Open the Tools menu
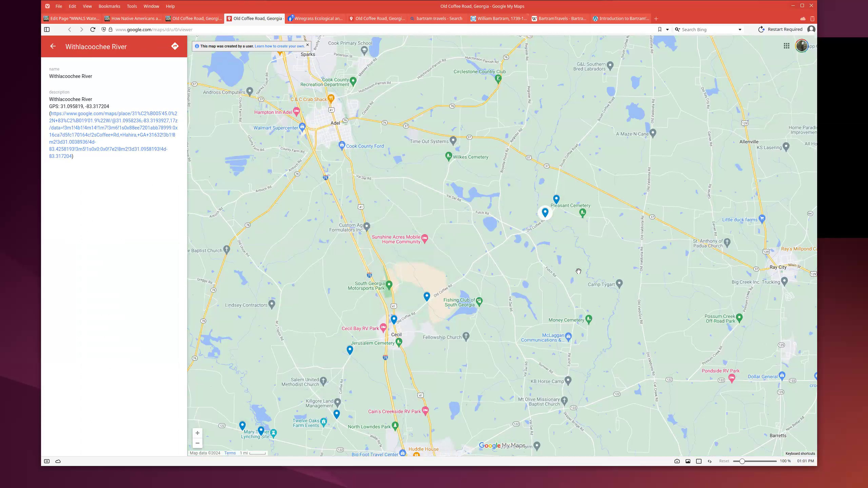The width and height of the screenshot is (868, 488). (x=132, y=6)
